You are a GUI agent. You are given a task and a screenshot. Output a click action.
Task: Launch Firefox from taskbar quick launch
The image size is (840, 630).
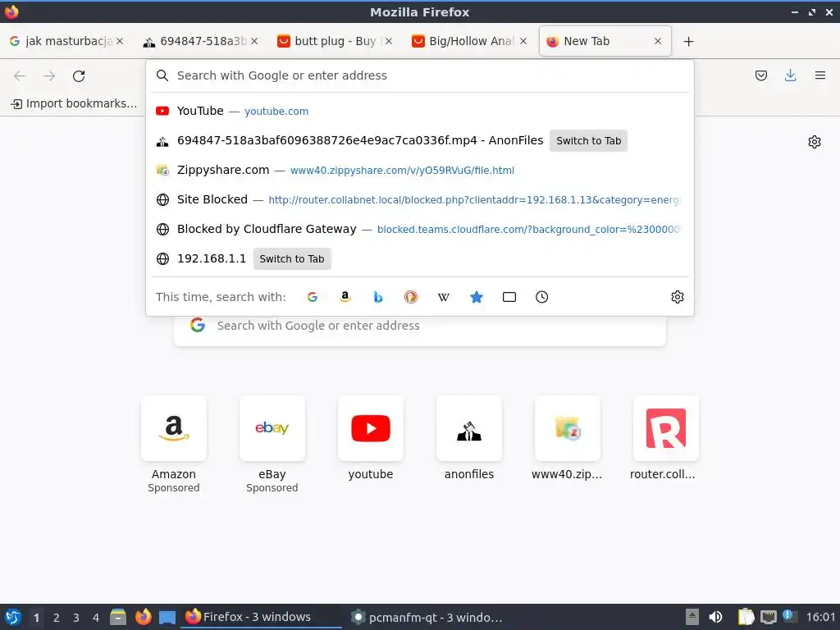(x=143, y=617)
